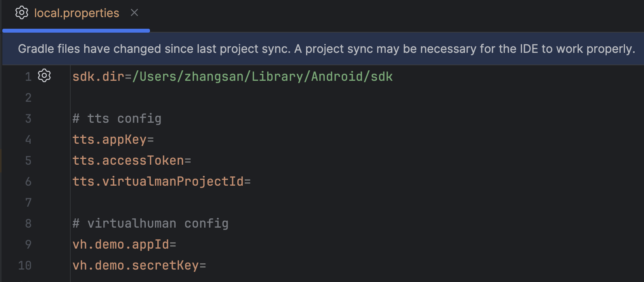
Task: Click the vh.demo.secretKey property key
Action: coord(136,265)
